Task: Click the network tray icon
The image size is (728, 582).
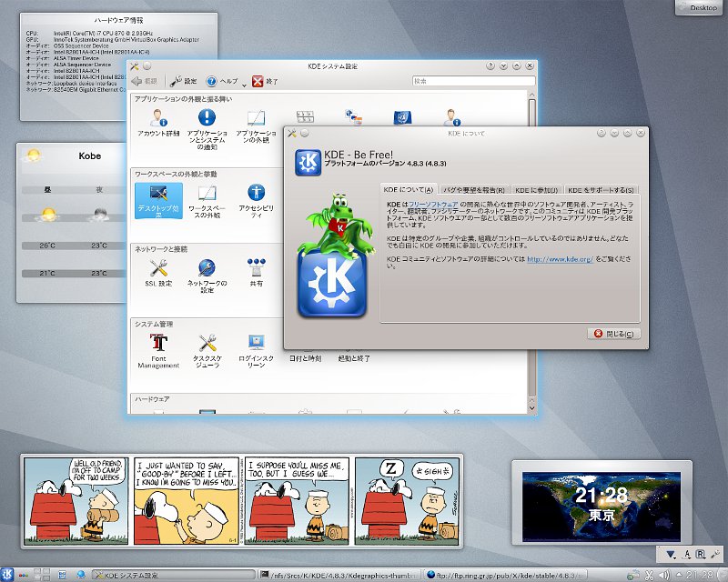Action: pyautogui.click(x=633, y=575)
